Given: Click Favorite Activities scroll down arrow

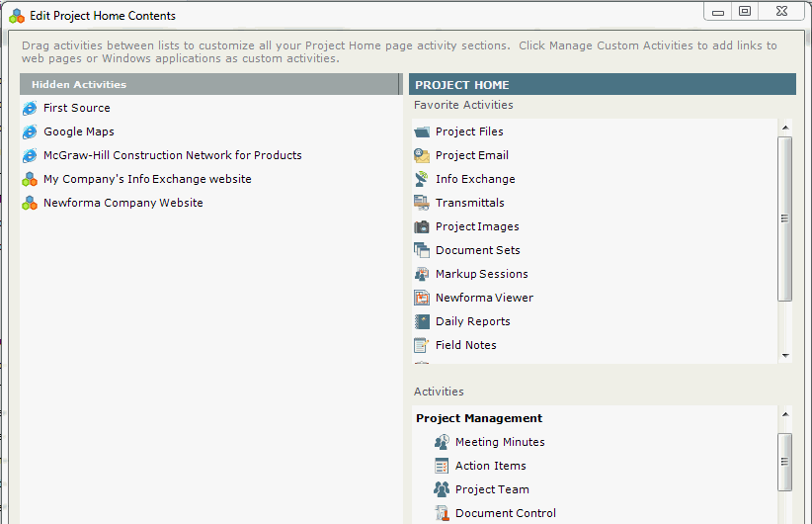Looking at the screenshot, I should tap(785, 356).
